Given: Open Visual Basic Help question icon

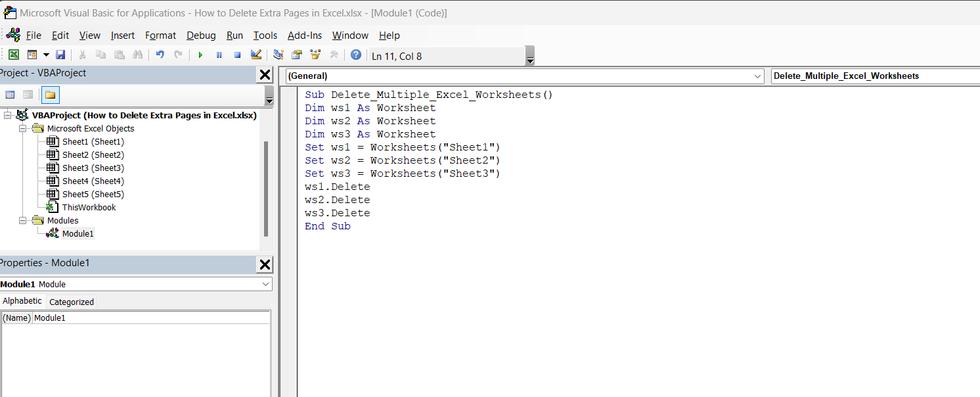Looking at the screenshot, I should coord(355,55).
